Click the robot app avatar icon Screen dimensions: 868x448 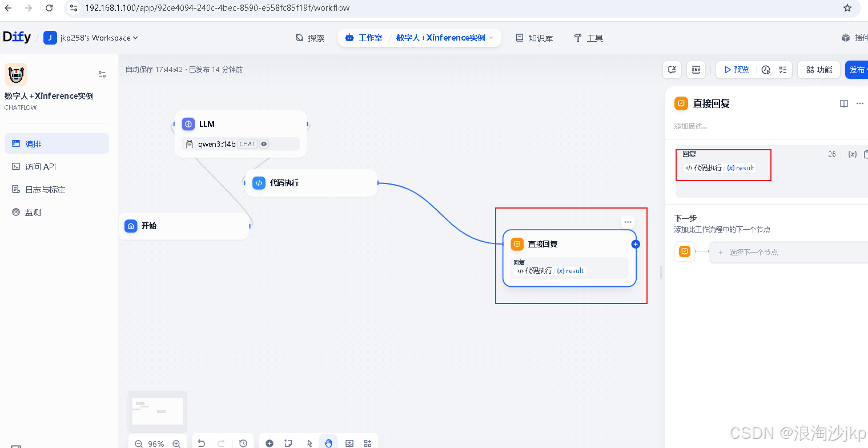(x=16, y=74)
